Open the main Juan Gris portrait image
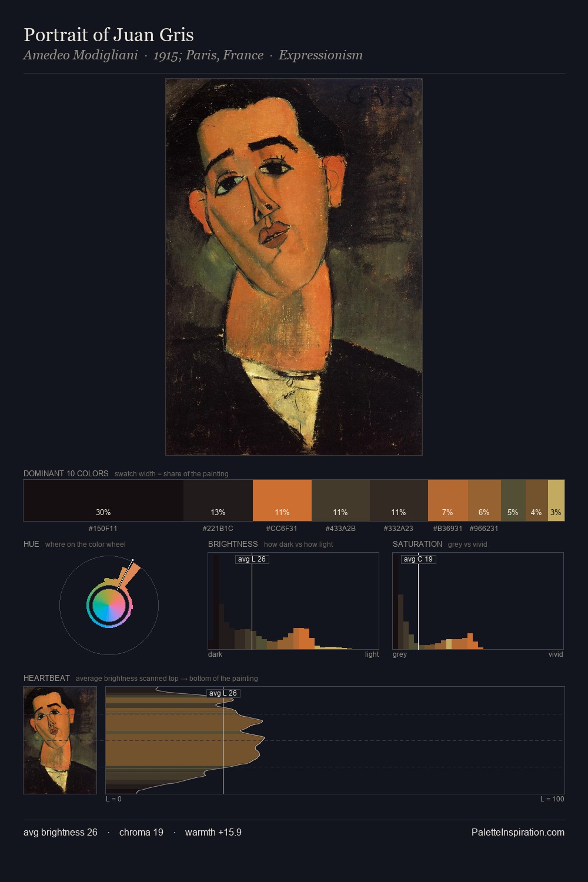This screenshot has width=588, height=882. [294, 267]
